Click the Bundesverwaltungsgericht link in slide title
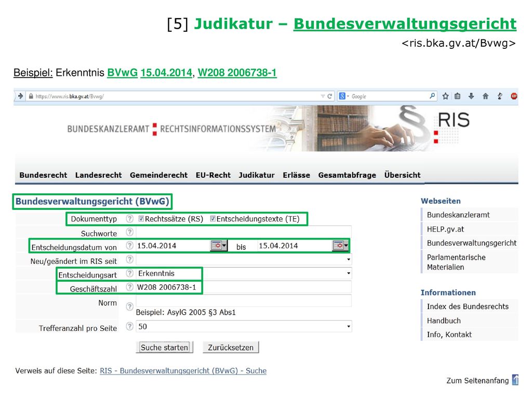This screenshot has height=399, width=532. 405,24
